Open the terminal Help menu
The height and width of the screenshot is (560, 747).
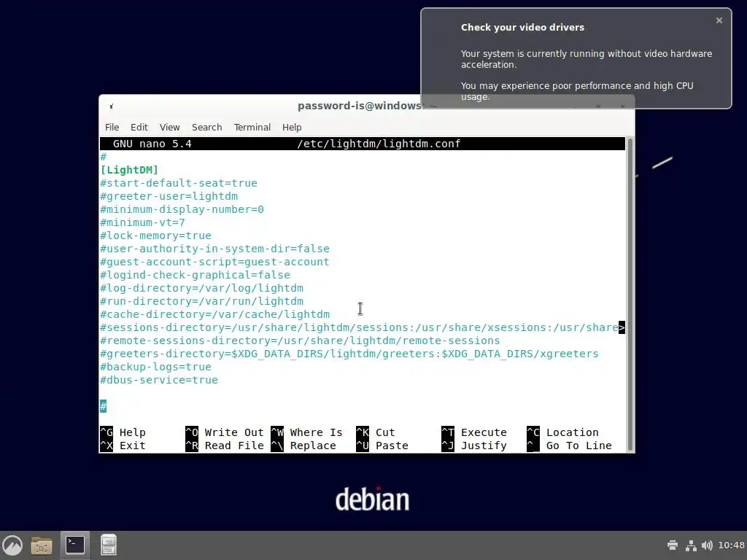tap(292, 127)
